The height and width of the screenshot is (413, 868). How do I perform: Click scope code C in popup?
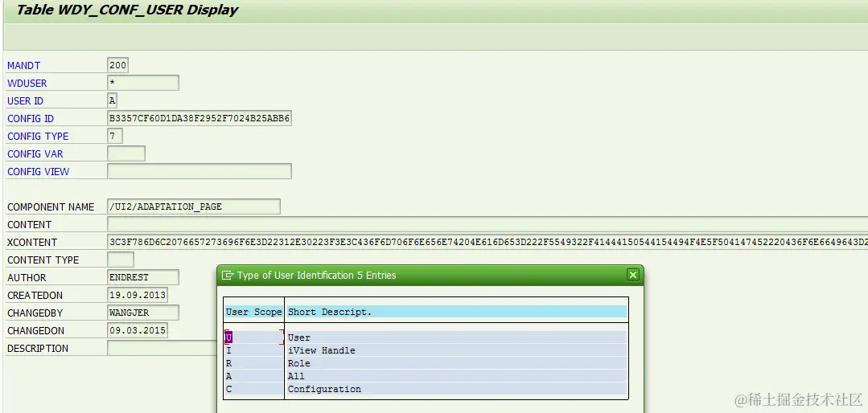tap(228, 389)
